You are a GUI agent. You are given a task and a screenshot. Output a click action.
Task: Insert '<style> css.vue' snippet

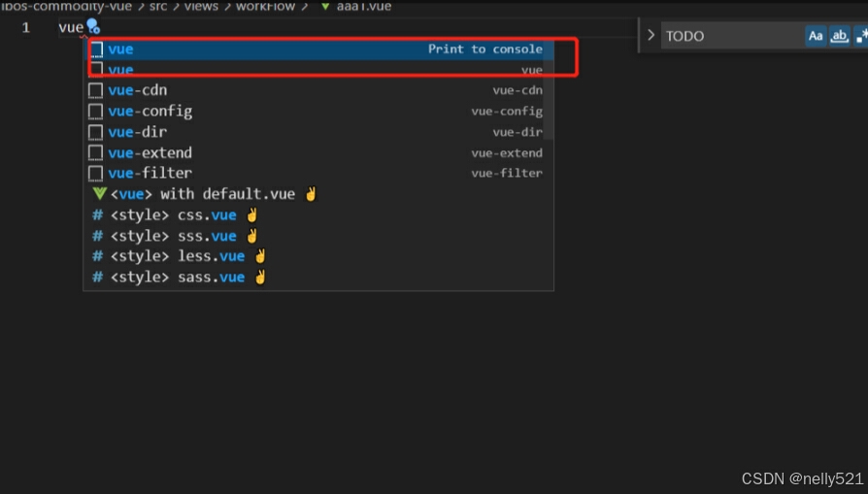pos(318,215)
